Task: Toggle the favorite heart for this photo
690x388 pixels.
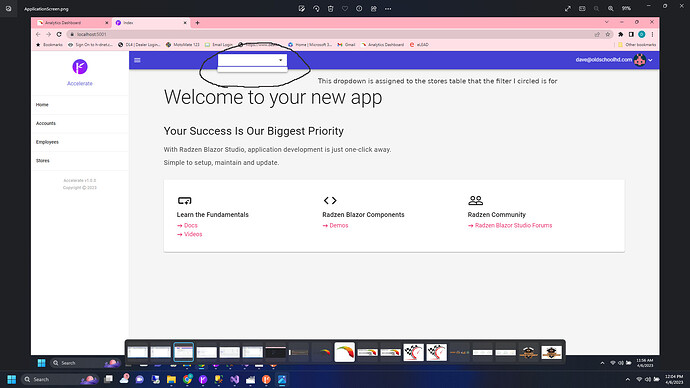Action: (345, 8)
